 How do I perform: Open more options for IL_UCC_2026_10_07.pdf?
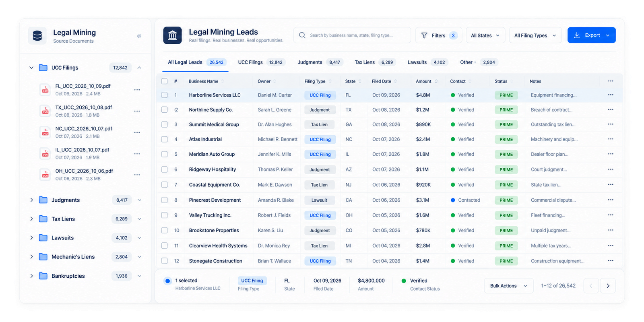pyautogui.click(x=137, y=154)
